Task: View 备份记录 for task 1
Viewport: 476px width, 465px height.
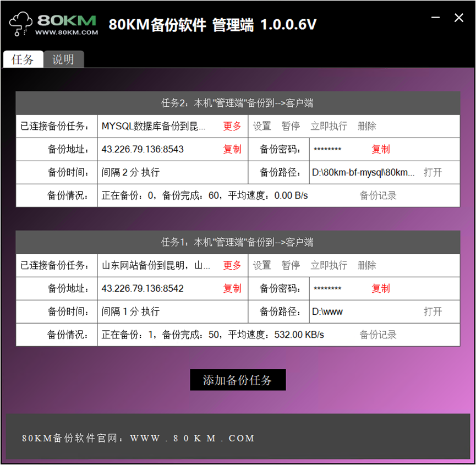Action: pos(378,335)
